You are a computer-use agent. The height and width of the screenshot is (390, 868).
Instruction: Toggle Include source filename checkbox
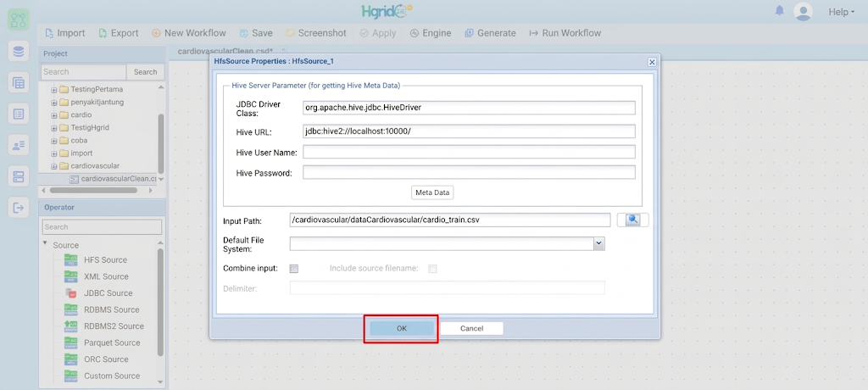point(432,269)
